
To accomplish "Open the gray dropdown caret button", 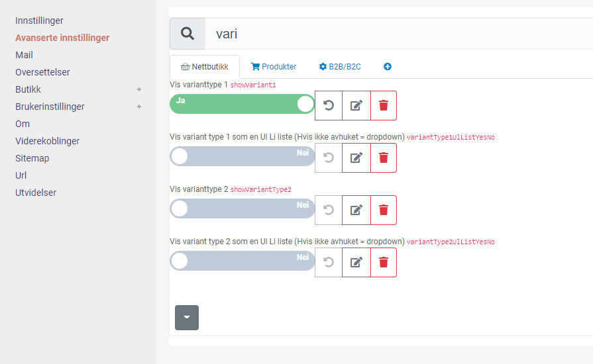I will 187,318.
